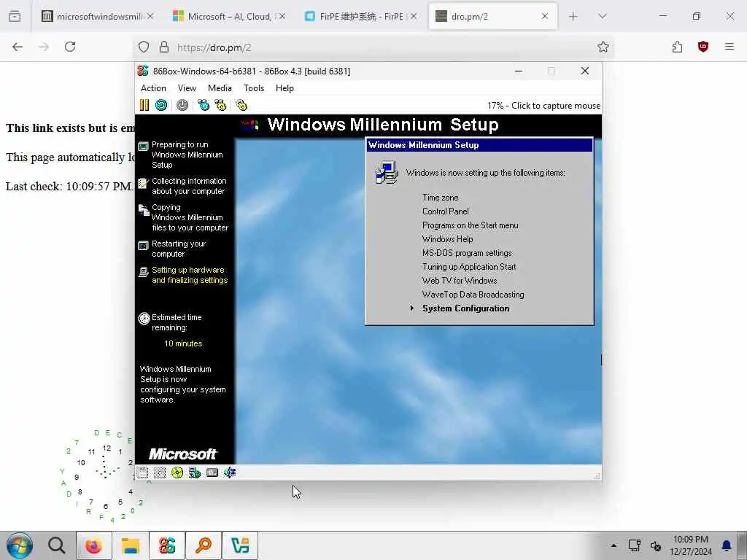Click 'System Configuration' in setup list

coord(466,308)
